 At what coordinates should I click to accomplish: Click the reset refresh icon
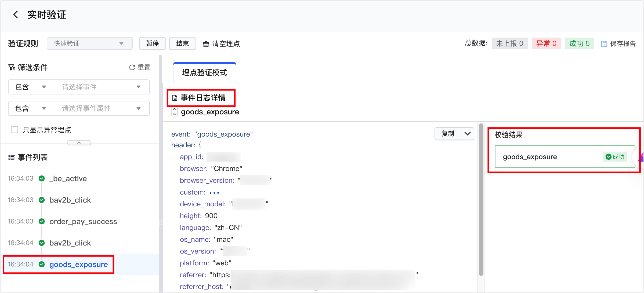[x=132, y=67]
